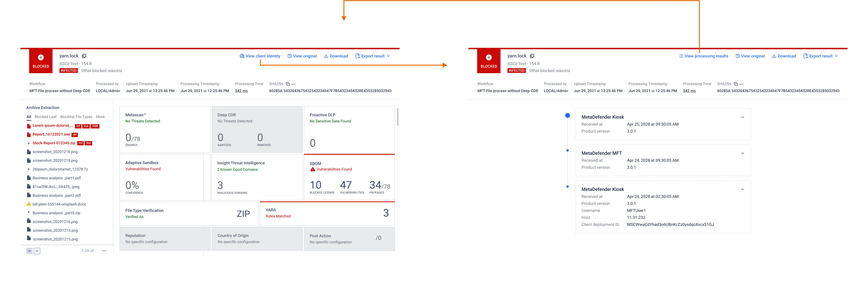Open Export result dropdown in left panel
Screen dimensions: 868x283
click(x=373, y=56)
